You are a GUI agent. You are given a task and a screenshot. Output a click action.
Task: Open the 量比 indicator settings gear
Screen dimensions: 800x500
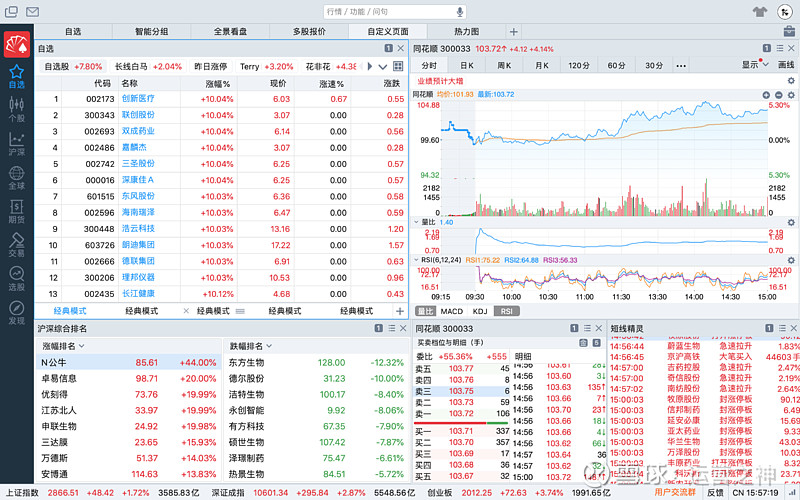(x=791, y=222)
